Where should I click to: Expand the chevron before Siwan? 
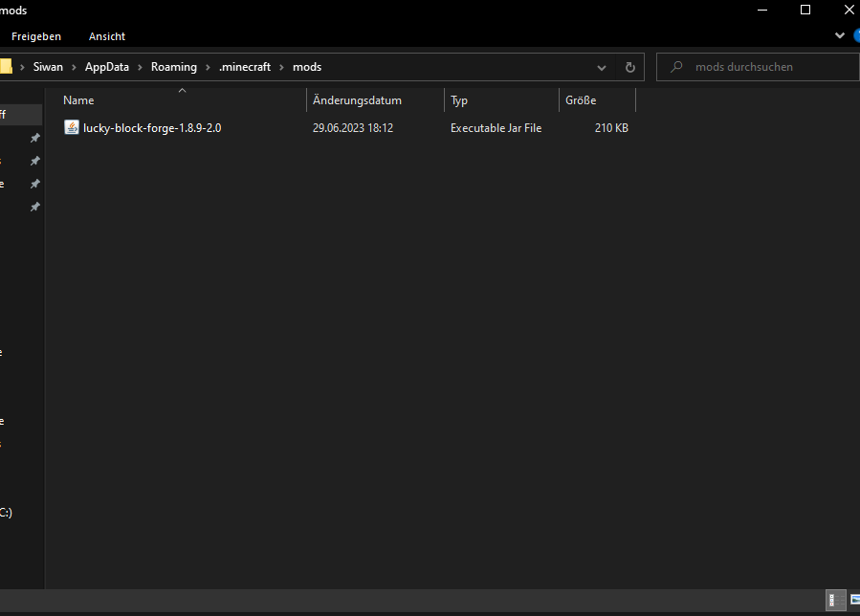(x=23, y=68)
